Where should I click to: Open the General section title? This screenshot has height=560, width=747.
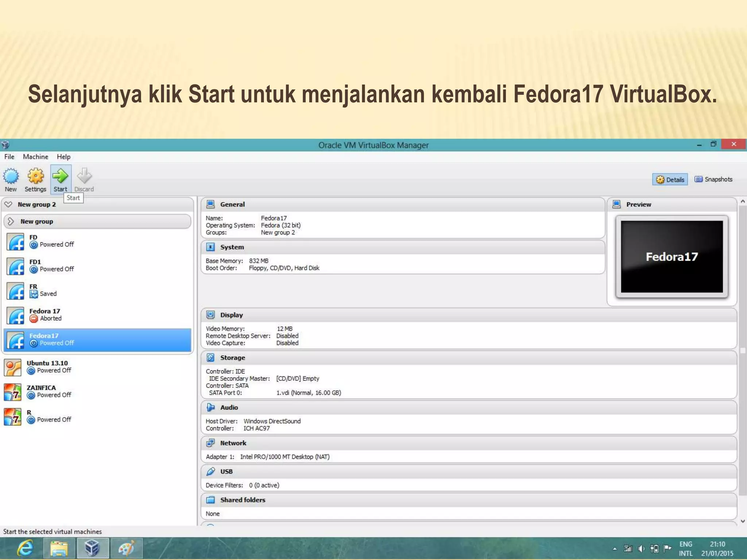pos(232,205)
